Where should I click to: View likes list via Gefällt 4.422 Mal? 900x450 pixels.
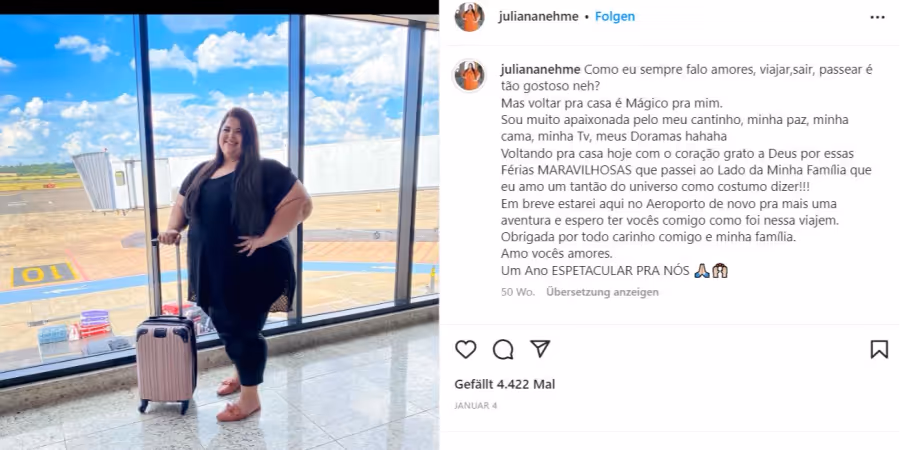(x=505, y=385)
